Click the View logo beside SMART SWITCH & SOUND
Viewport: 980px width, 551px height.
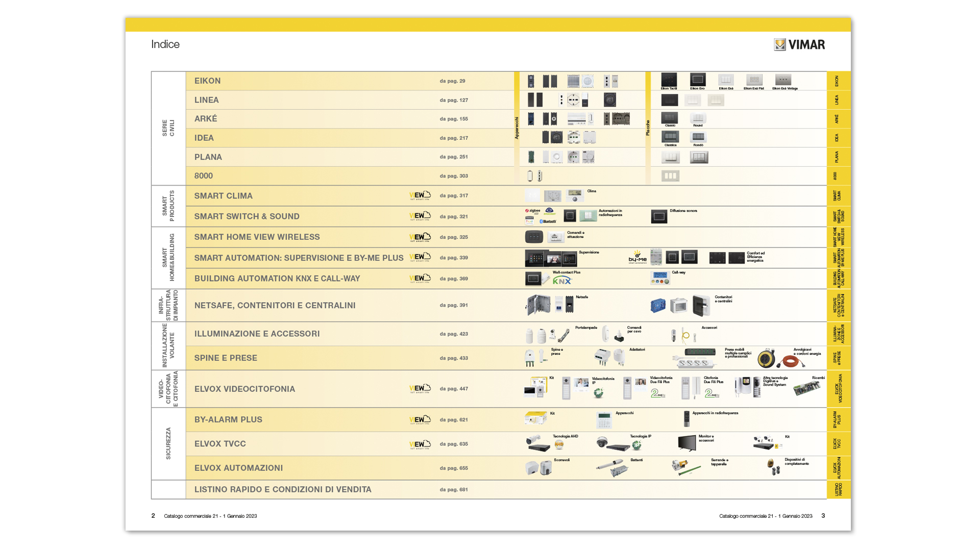click(x=420, y=216)
